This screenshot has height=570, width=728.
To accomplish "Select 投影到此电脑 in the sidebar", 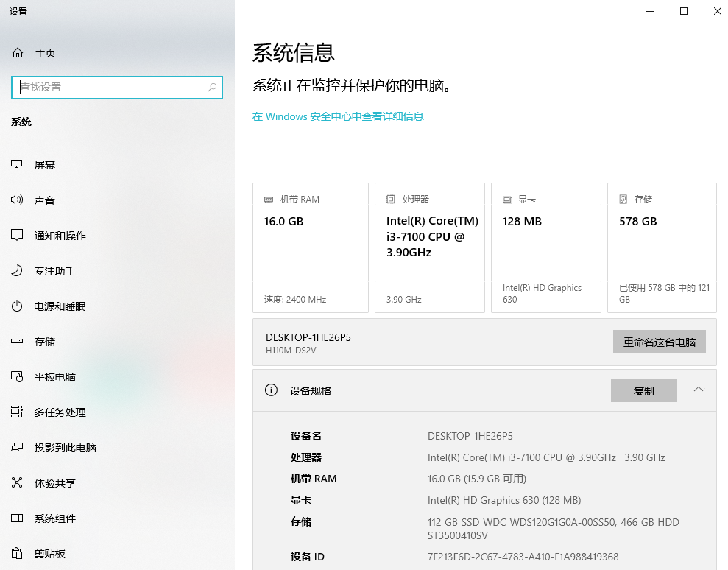I will point(64,447).
